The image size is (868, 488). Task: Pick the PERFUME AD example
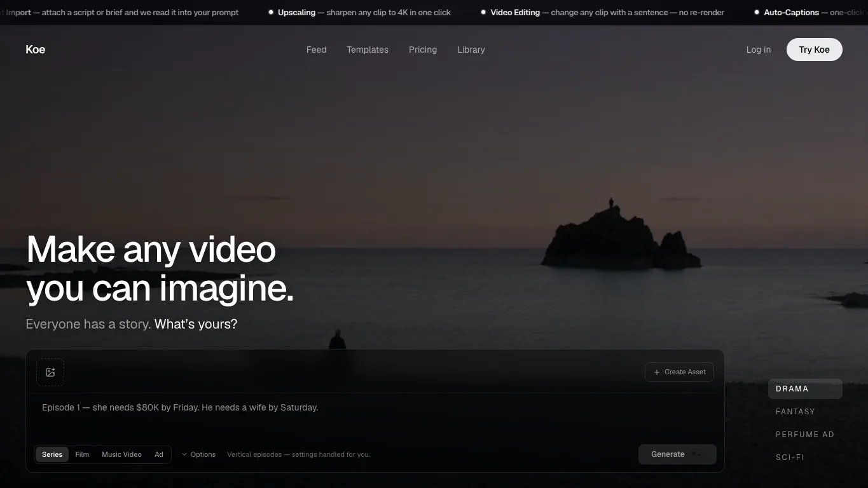pos(804,435)
